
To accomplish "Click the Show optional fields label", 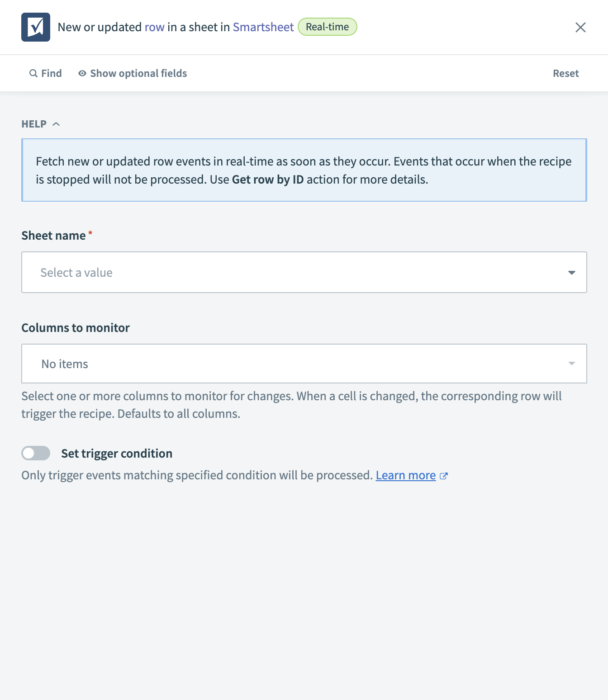I will coord(138,73).
